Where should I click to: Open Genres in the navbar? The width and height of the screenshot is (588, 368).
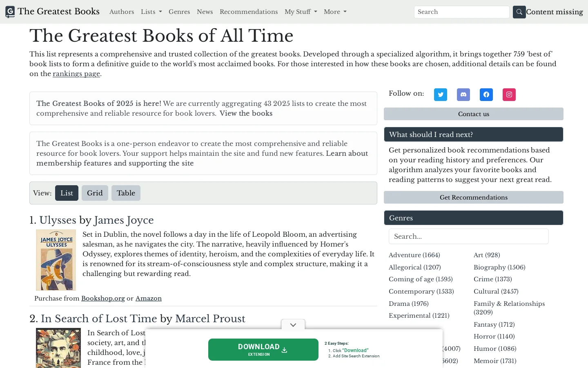pos(179,12)
